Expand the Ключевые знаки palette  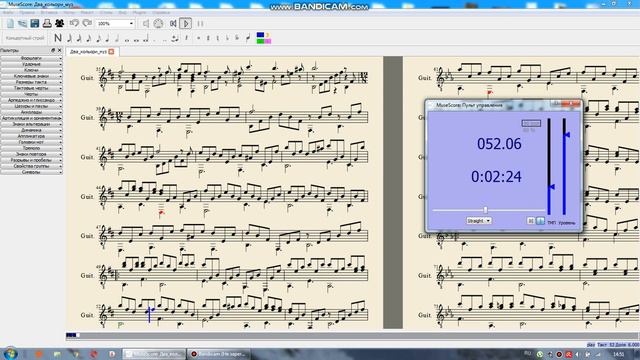31,76
